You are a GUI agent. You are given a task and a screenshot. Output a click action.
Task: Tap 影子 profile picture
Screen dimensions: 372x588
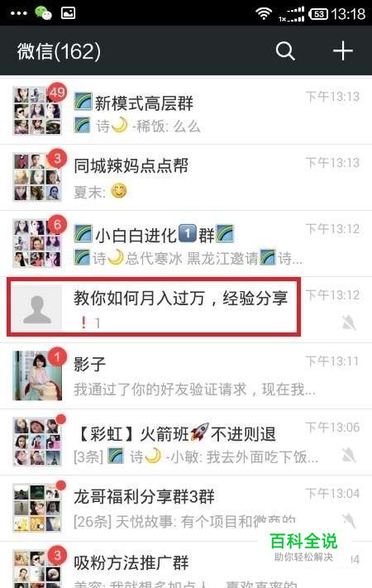[x=37, y=375]
